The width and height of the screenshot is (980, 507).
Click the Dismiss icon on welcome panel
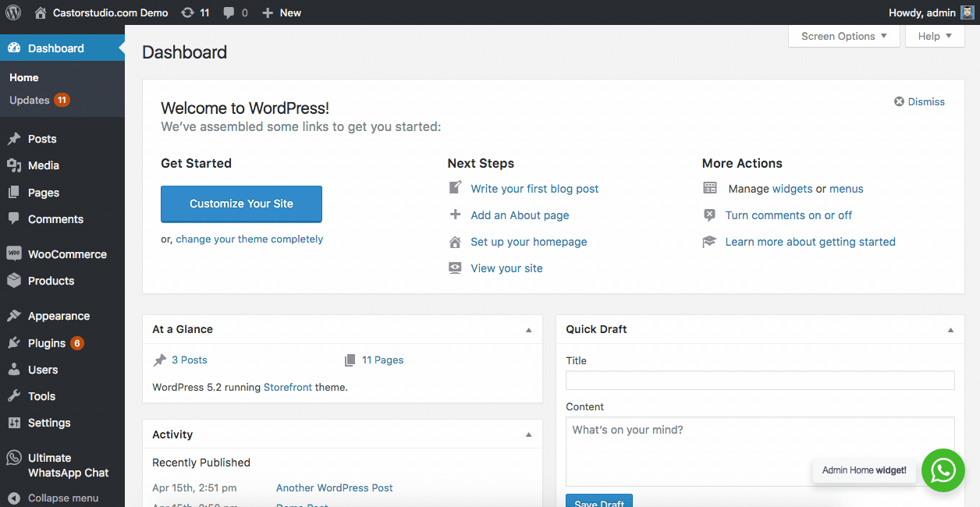click(x=899, y=101)
